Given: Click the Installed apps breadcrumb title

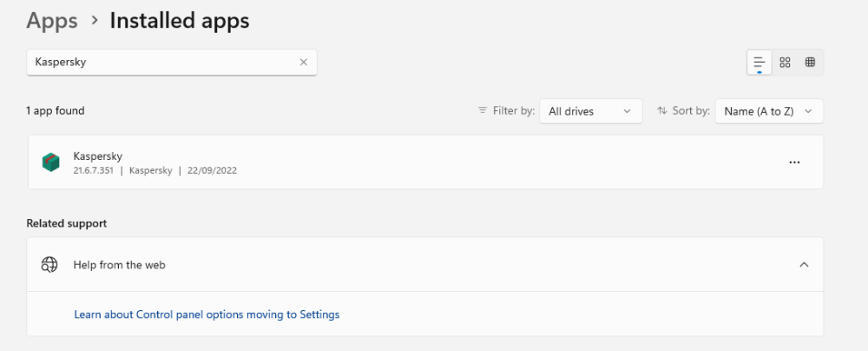Looking at the screenshot, I should pyautogui.click(x=180, y=21).
